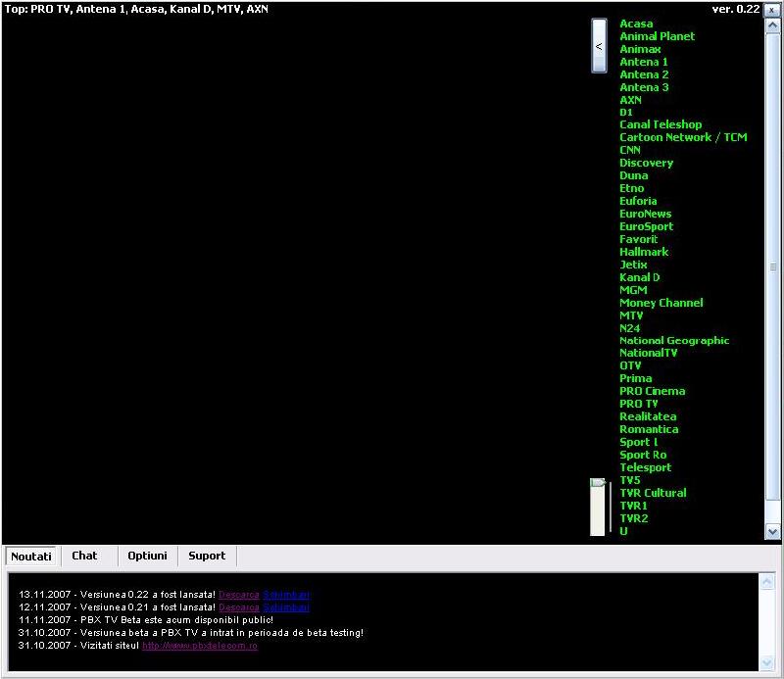
Task: Select the B1 channel
Action: (x=626, y=112)
